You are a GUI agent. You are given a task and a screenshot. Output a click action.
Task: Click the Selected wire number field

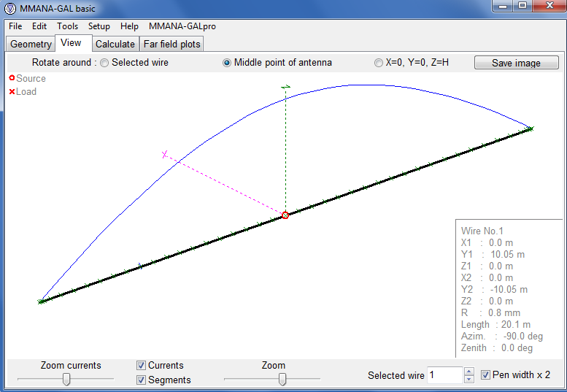[x=445, y=375]
